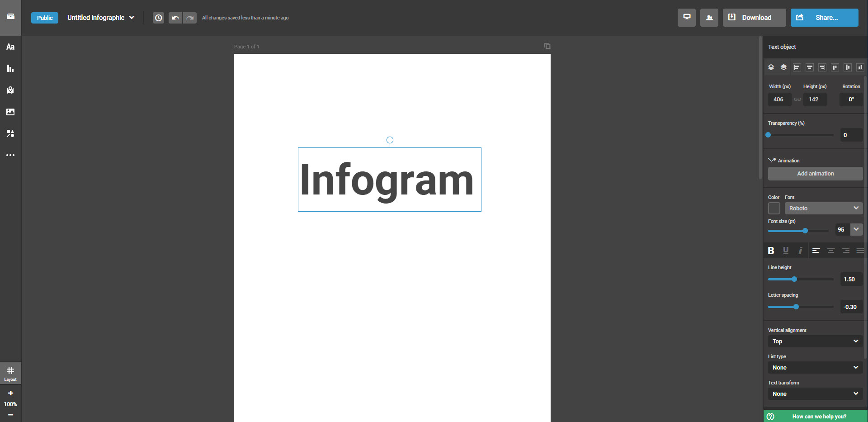The height and width of the screenshot is (422, 868).
Task: Click the Rotation field
Action: tap(851, 100)
